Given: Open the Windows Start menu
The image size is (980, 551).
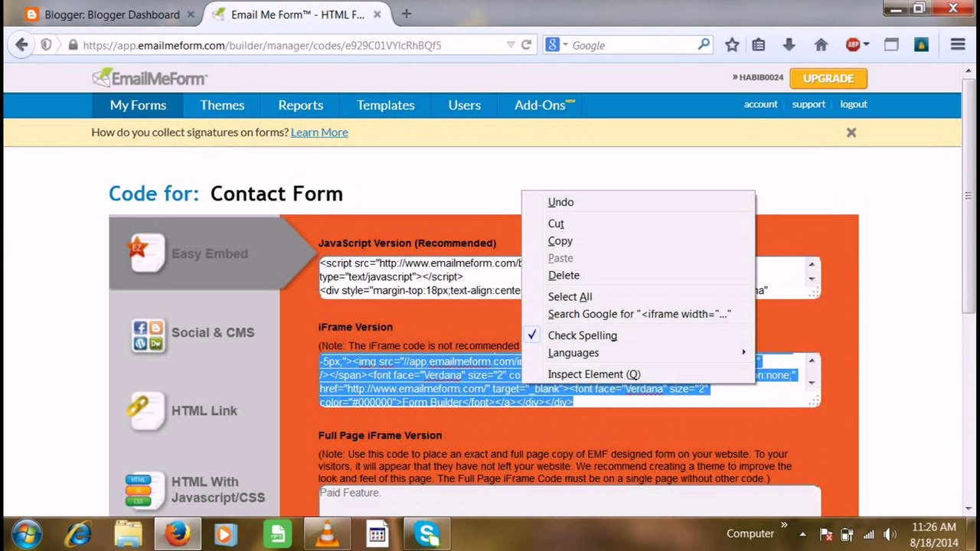Looking at the screenshot, I should pyautogui.click(x=27, y=533).
